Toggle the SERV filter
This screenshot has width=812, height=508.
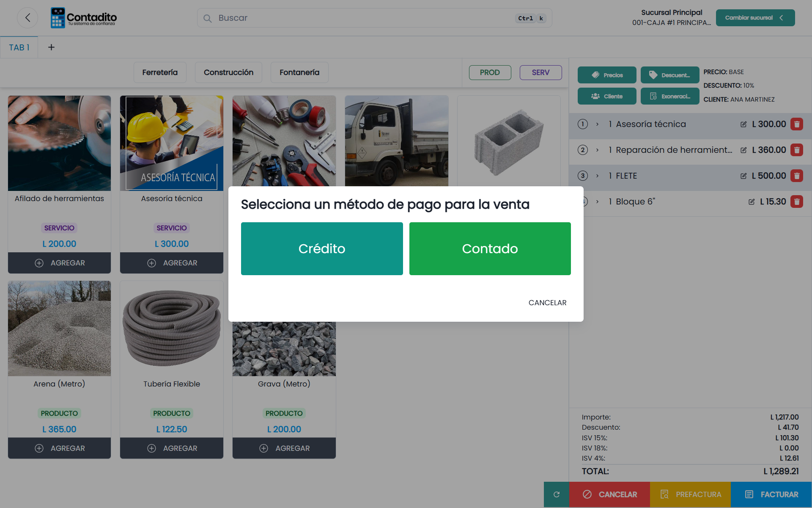point(540,72)
